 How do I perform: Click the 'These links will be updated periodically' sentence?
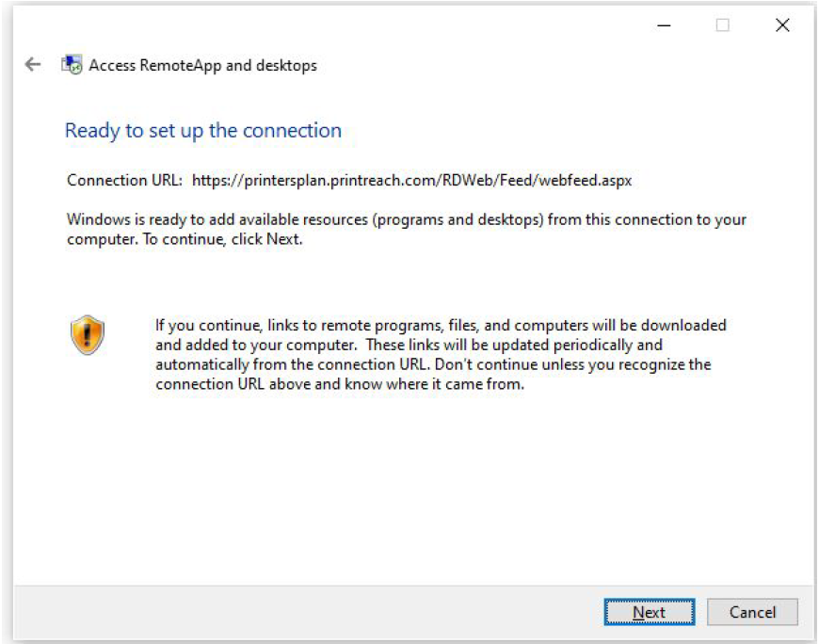click(514, 345)
